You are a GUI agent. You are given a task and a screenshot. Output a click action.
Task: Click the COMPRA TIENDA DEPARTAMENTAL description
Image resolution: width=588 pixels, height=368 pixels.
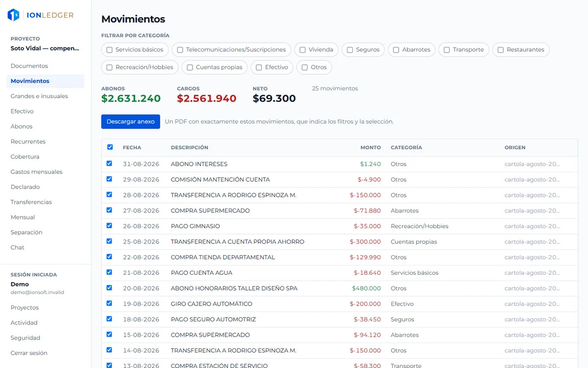[223, 257]
